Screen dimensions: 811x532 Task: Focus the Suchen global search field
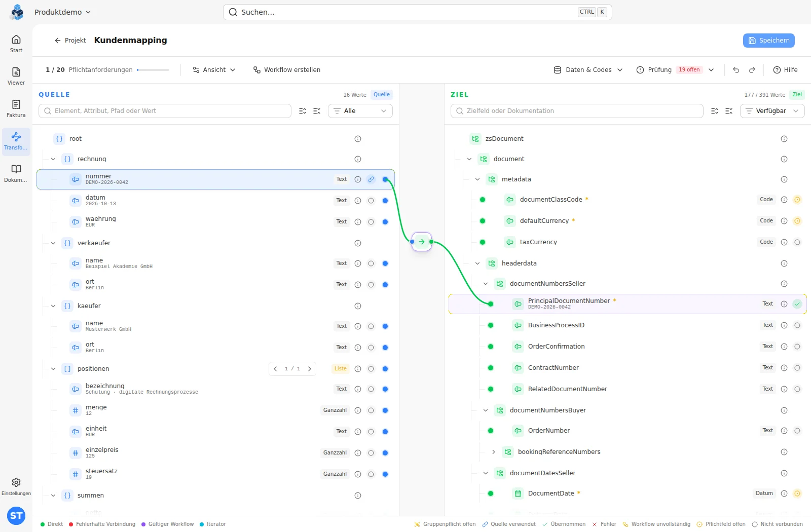tap(418, 12)
